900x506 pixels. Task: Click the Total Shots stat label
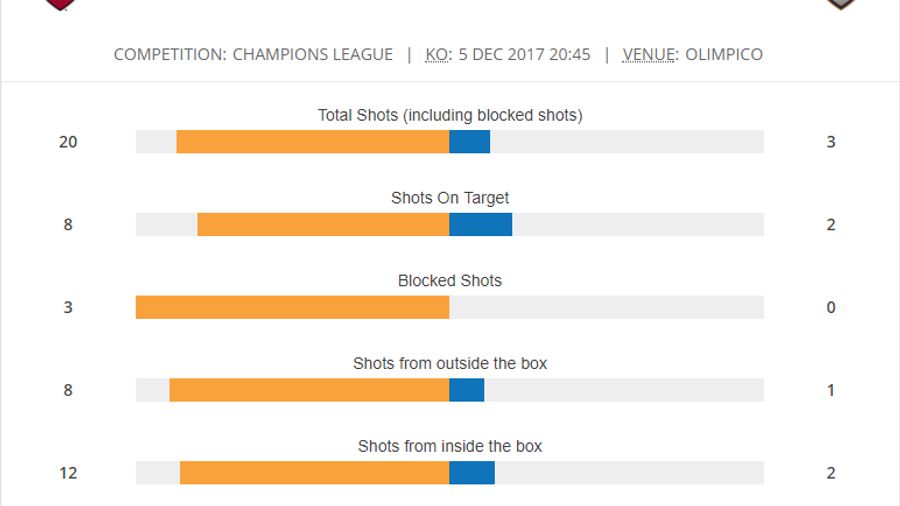[450, 115]
